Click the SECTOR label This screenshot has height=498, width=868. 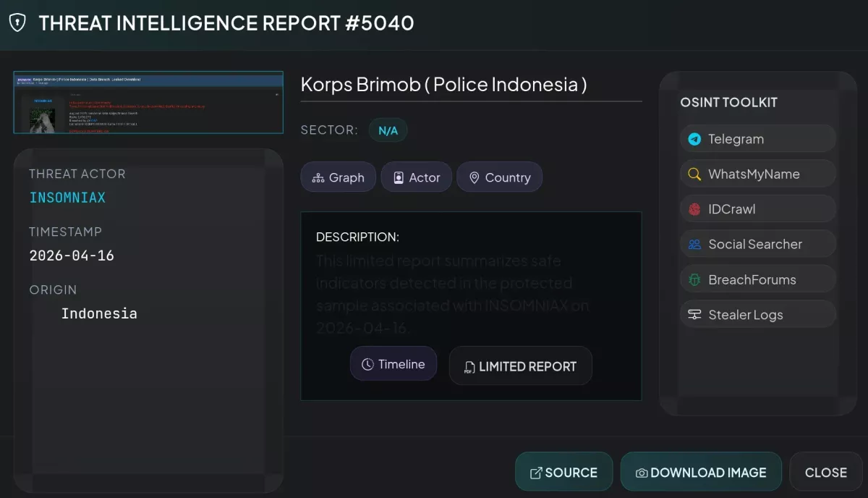[329, 130]
